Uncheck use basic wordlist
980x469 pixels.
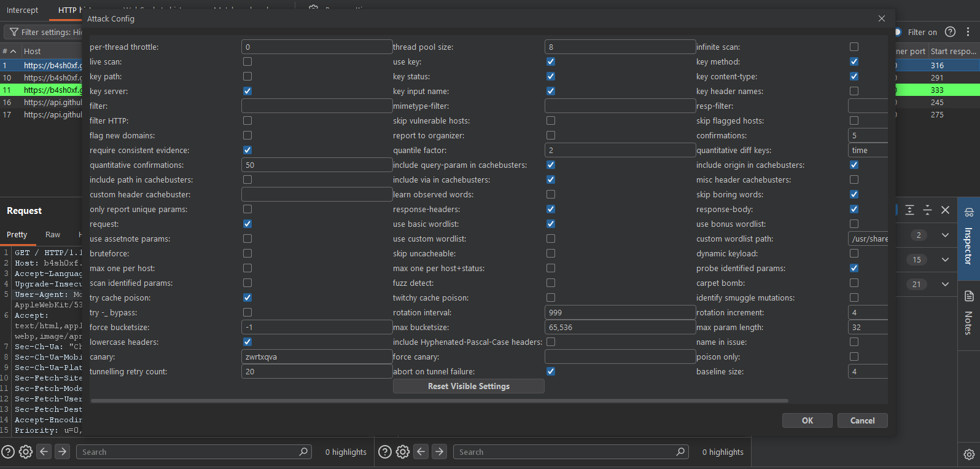coord(551,224)
